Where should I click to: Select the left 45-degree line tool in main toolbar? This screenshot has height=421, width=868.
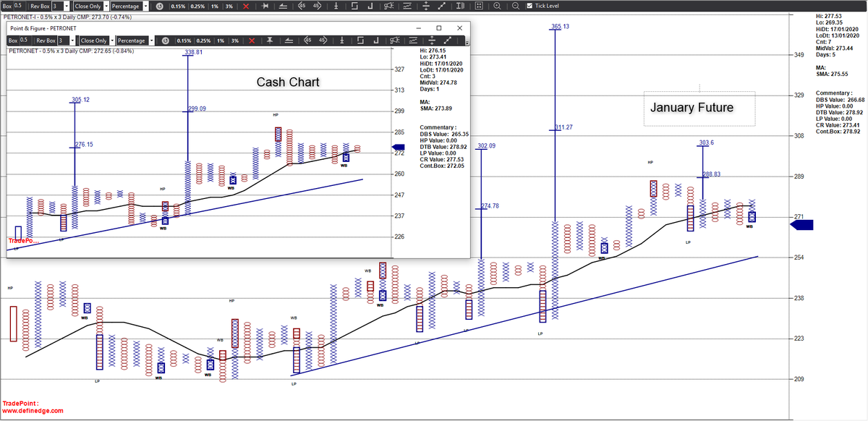click(x=301, y=6)
